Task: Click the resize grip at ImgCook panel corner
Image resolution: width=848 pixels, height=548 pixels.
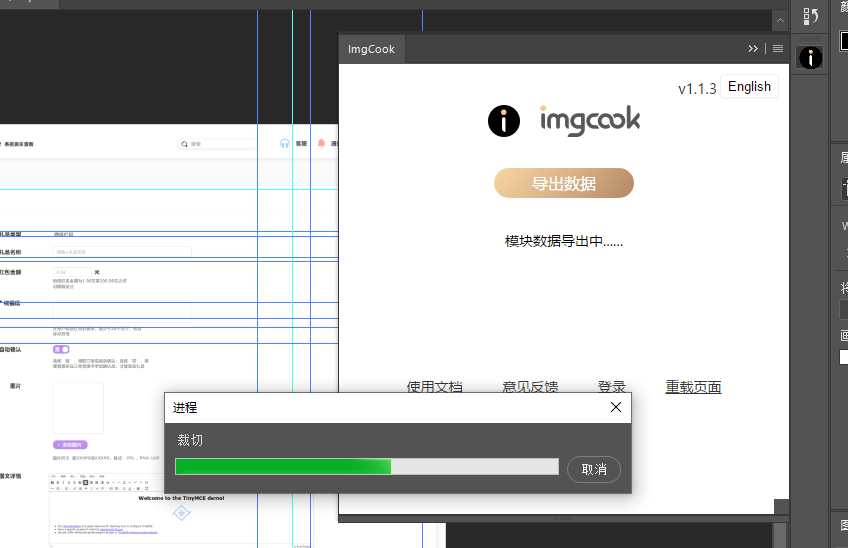Action: click(781, 507)
